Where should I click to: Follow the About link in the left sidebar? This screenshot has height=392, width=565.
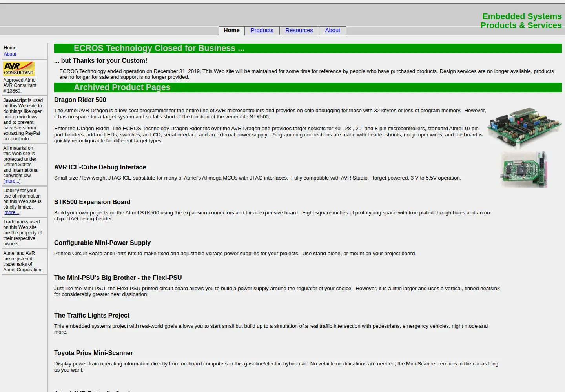coord(10,54)
